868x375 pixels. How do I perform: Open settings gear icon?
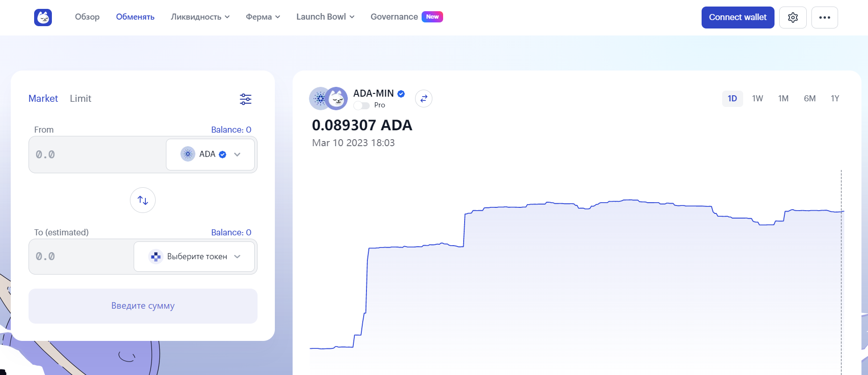pyautogui.click(x=793, y=17)
